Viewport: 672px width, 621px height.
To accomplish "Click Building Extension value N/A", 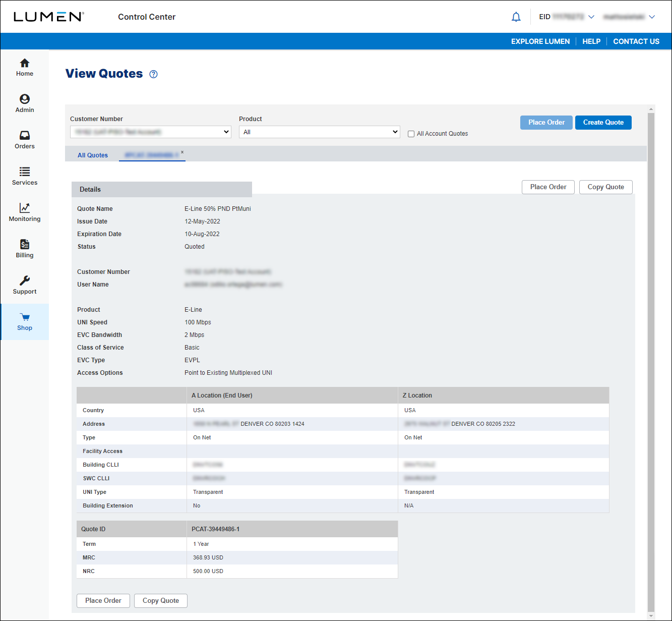I will (x=409, y=505).
